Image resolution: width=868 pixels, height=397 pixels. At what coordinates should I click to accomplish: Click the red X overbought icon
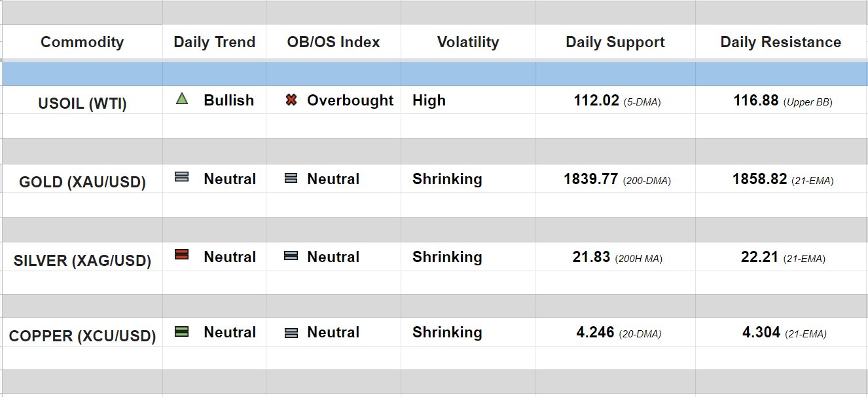click(291, 100)
